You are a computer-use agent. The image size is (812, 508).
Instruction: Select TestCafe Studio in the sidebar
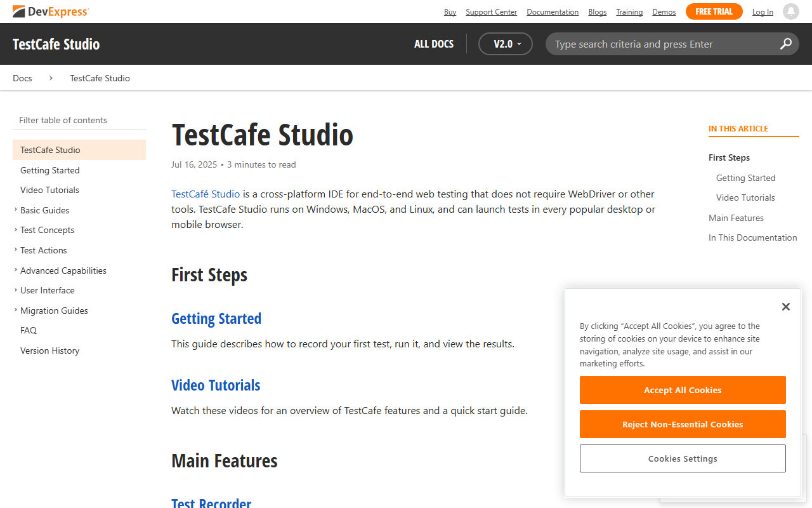click(x=79, y=150)
